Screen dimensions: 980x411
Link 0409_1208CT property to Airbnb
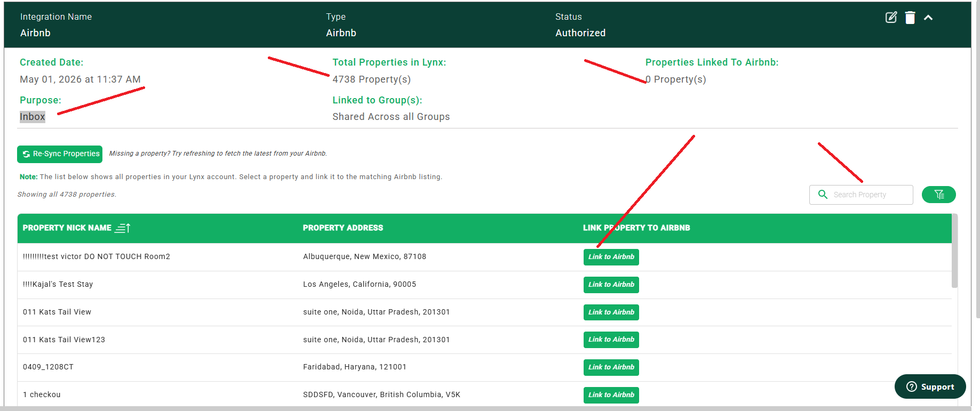tap(611, 367)
